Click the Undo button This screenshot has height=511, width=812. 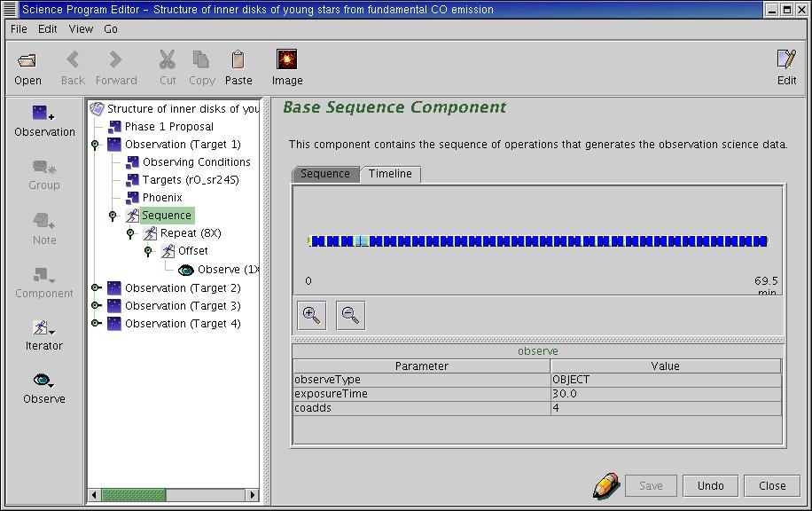[711, 485]
